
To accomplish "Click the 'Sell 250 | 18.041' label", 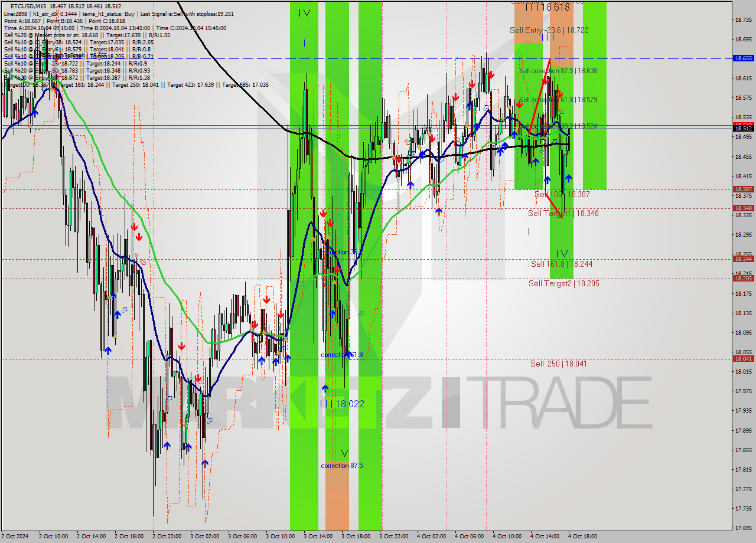I will click(x=558, y=364).
